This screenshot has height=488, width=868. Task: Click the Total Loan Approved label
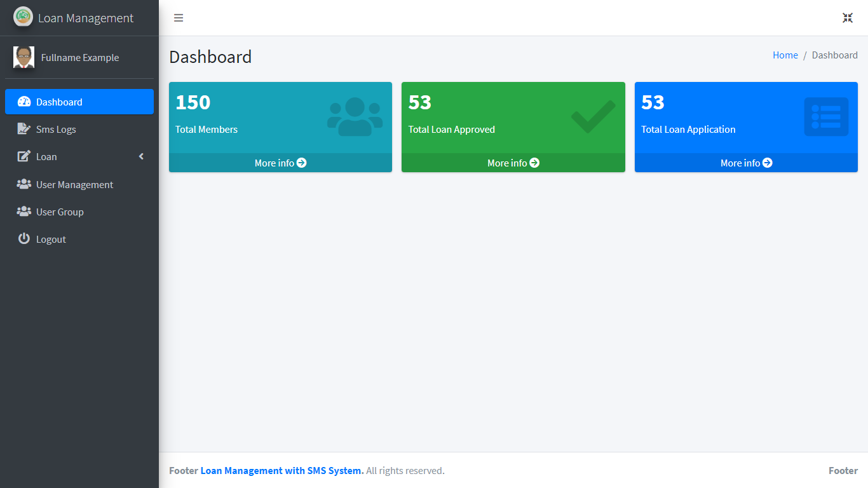point(452,130)
